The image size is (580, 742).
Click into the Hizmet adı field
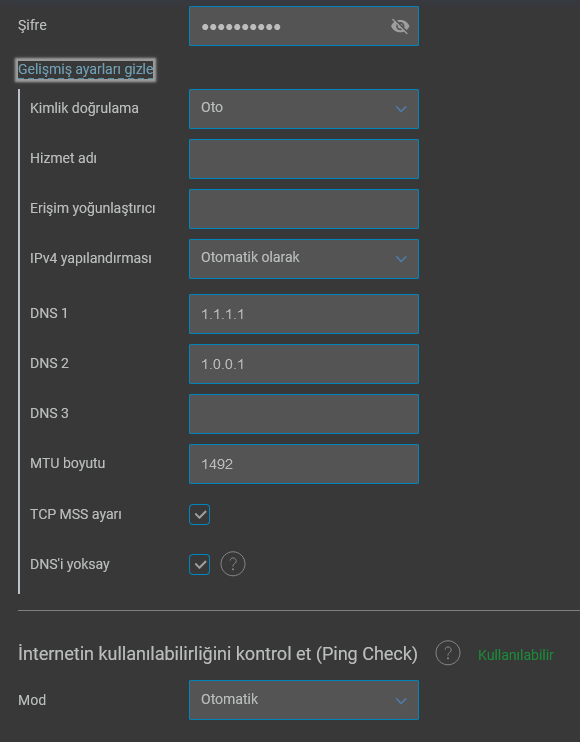click(x=304, y=159)
